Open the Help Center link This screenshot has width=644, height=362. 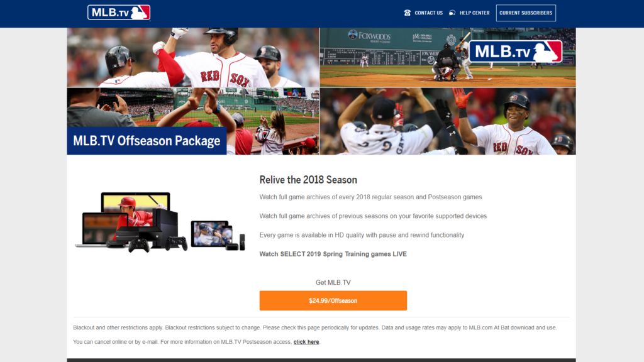pos(474,13)
